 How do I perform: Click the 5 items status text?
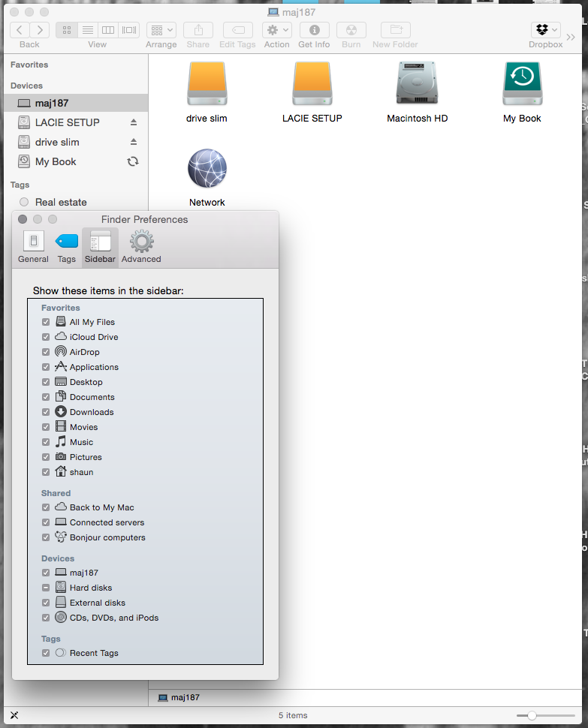pyautogui.click(x=293, y=715)
